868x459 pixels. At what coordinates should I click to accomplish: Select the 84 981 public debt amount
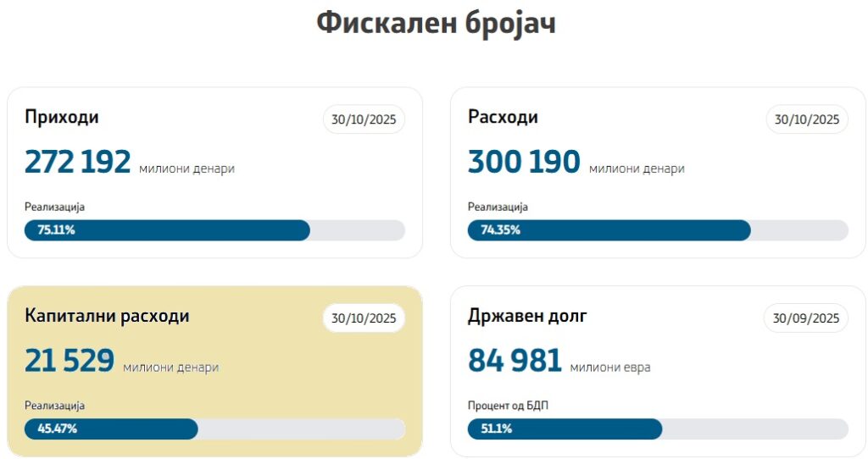pyautogui.click(x=515, y=361)
